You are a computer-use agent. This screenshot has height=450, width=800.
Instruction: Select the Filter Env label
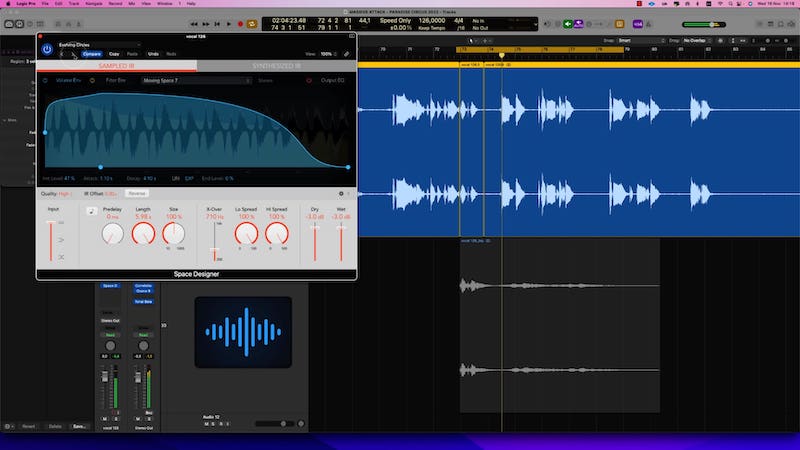[116, 81]
